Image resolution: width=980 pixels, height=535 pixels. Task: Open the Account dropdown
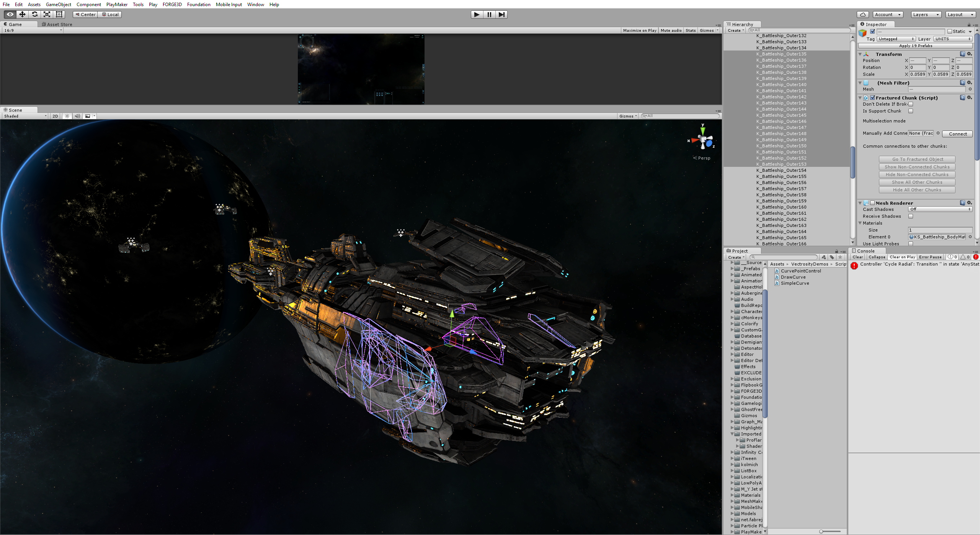888,15
